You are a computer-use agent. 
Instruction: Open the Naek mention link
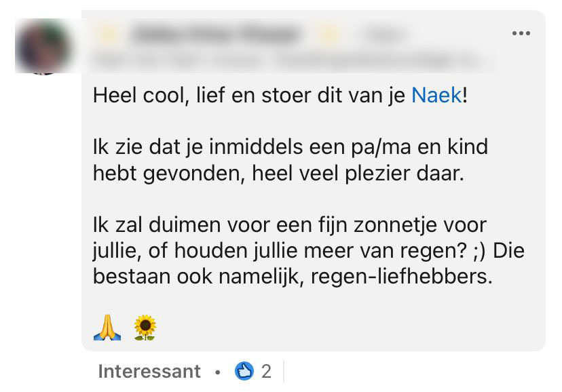point(436,95)
